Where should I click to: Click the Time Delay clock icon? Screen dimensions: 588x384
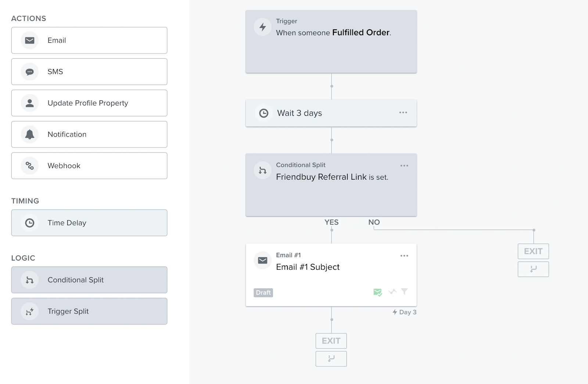click(30, 223)
